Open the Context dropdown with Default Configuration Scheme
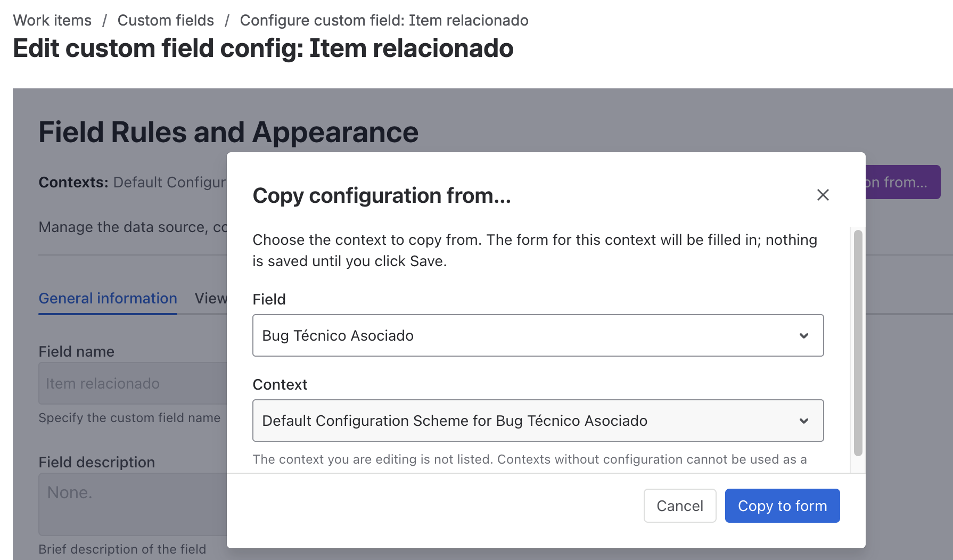The height and width of the screenshot is (560, 953). point(538,421)
